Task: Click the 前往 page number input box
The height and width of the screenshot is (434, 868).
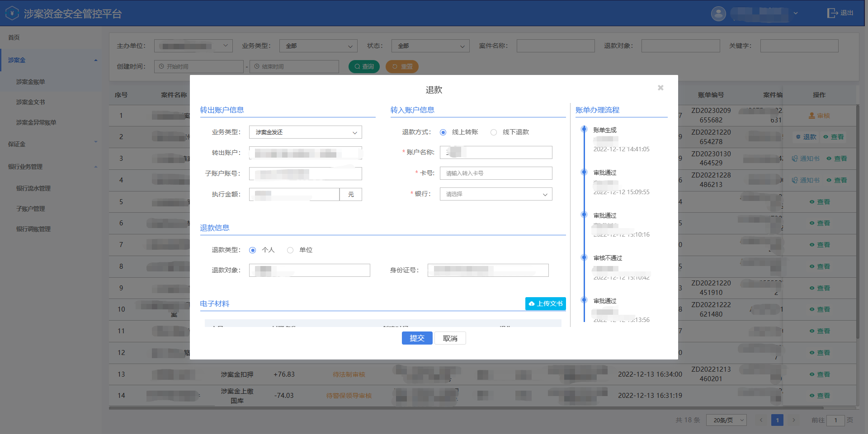Action: point(836,420)
